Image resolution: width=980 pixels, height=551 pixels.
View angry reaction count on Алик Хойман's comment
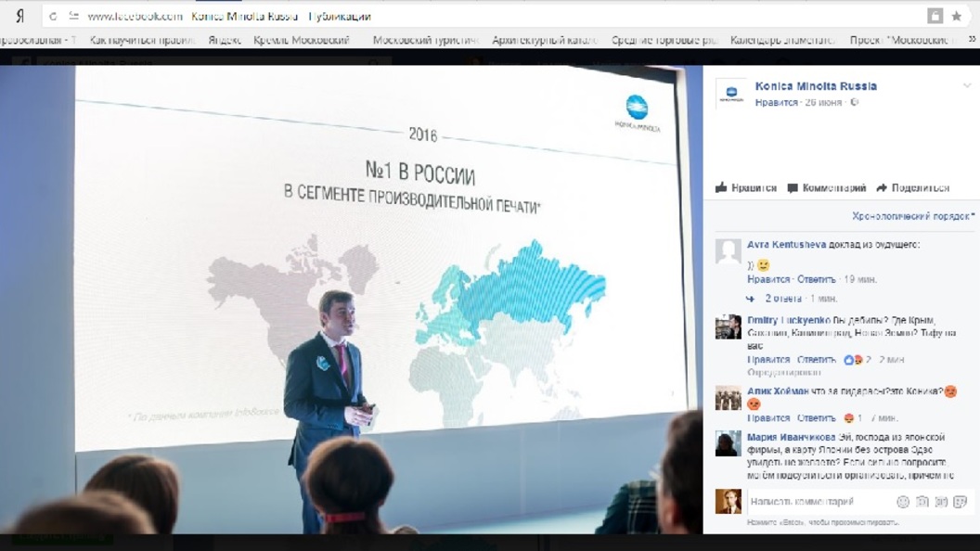tap(853, 418)
